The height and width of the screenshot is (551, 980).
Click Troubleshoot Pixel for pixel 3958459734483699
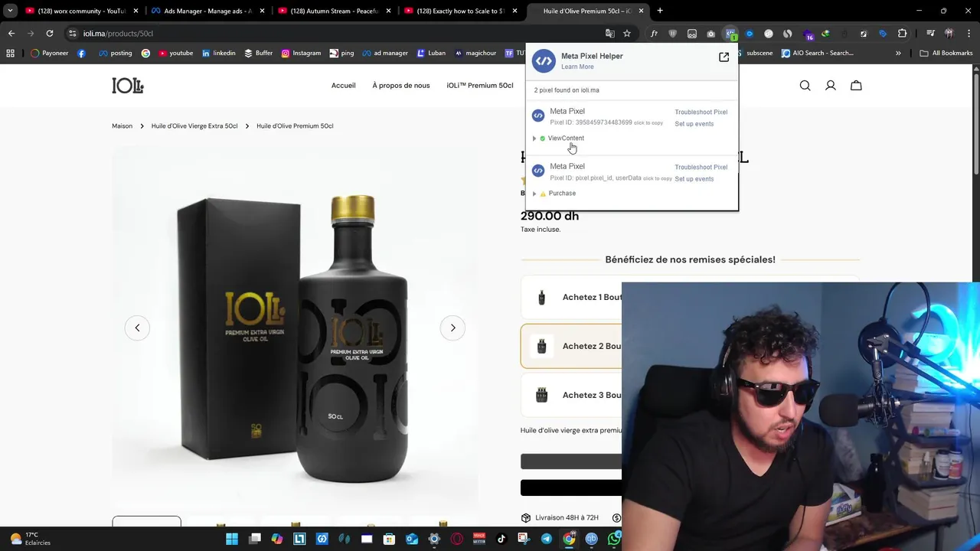(x=701, y=112)
